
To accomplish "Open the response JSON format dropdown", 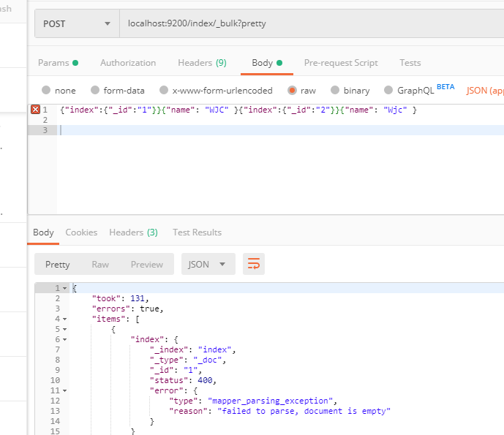I will coord(208,264).
